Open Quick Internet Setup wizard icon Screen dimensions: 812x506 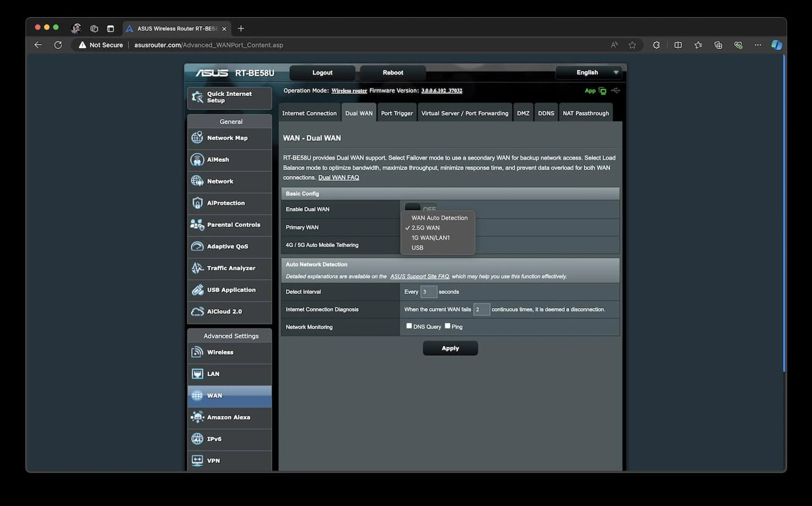pyautogui.click(x=197, y=97)
